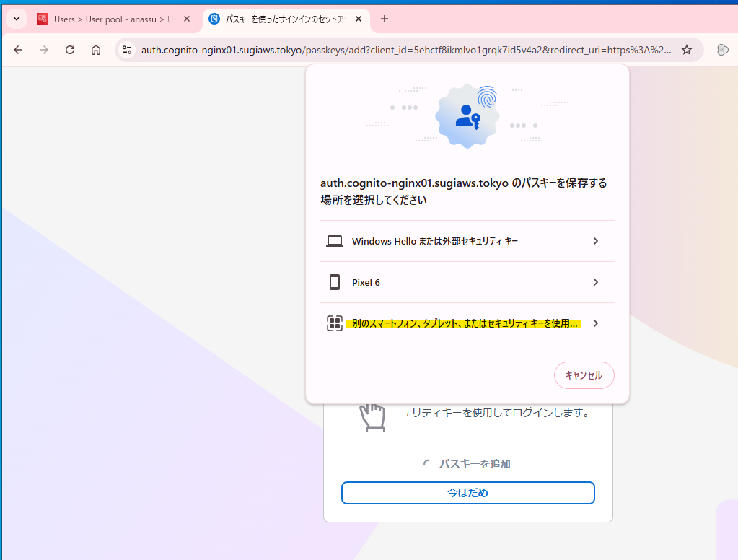This screenshot has height=560, width=738.
Task: Click the パスキーを追加 button
Action: point(468,464)
